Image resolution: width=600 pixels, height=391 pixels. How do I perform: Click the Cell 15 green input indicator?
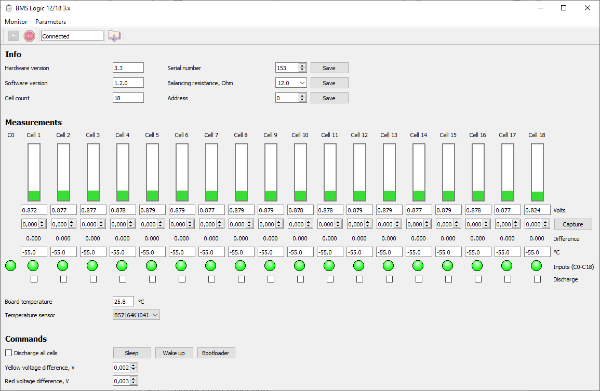pos(448,266)
